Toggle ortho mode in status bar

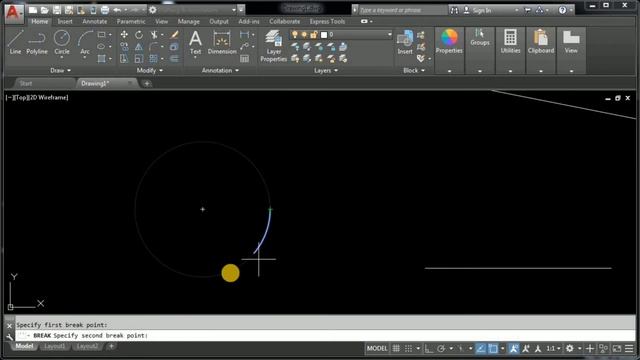tap(428, 348)
